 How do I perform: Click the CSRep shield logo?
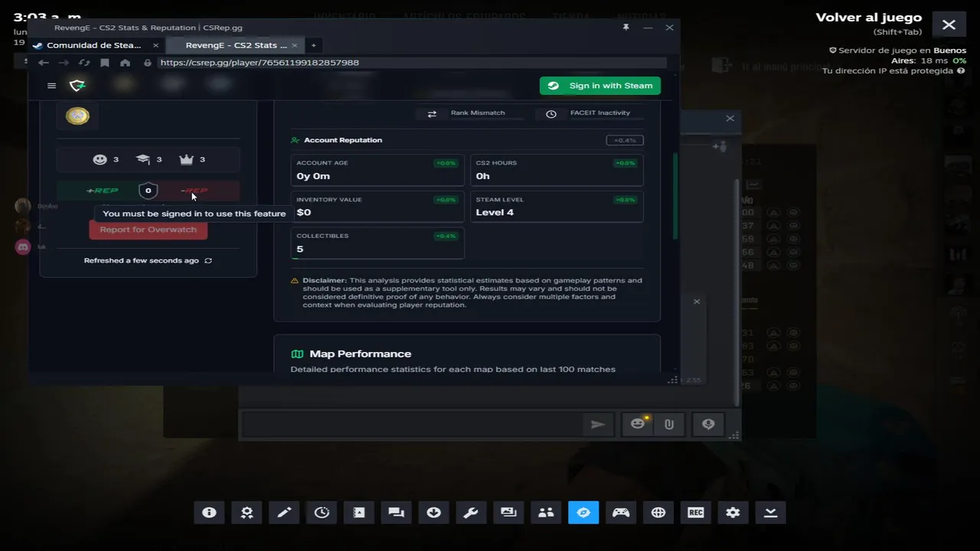[77, 86]
